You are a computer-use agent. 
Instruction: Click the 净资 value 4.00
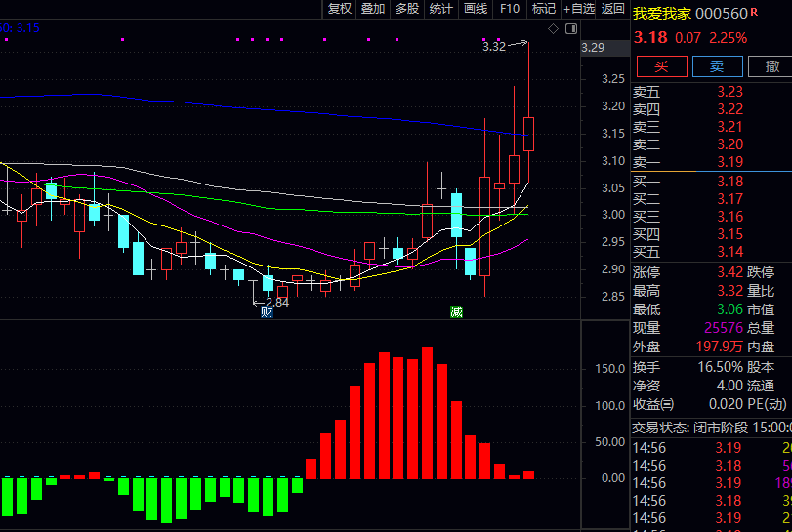tap(729, 387)
